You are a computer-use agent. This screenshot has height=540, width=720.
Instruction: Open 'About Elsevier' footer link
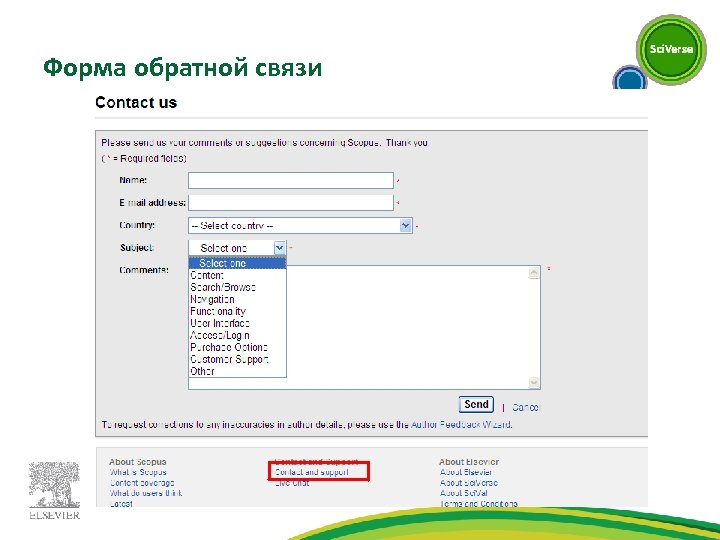466,472
